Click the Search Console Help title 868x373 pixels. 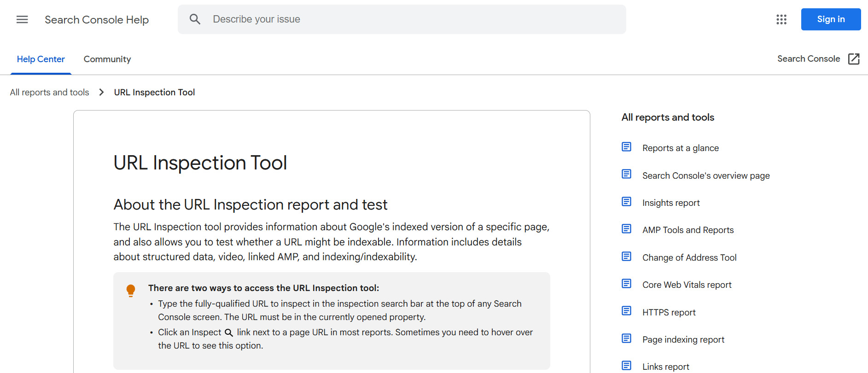pos(97,20)
